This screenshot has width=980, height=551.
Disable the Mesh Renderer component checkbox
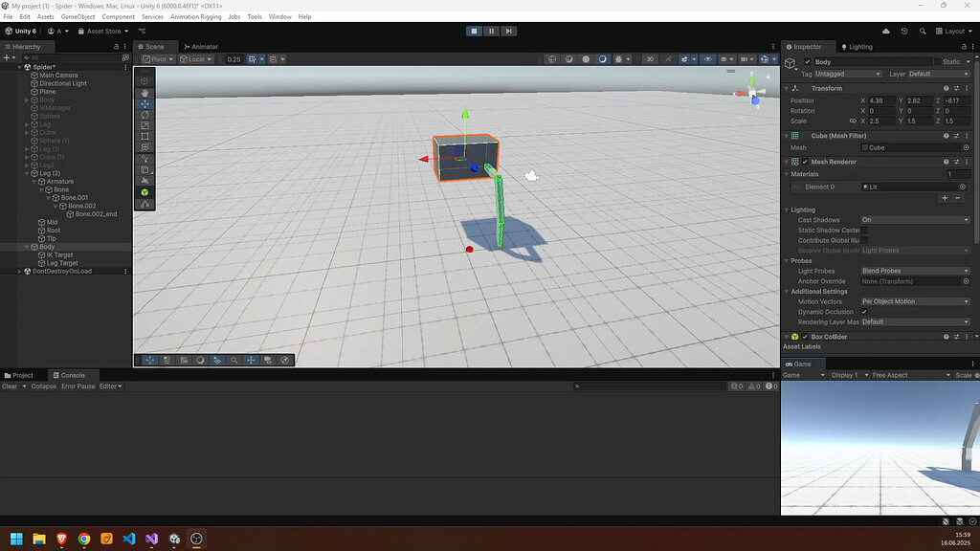coord(805,162)
